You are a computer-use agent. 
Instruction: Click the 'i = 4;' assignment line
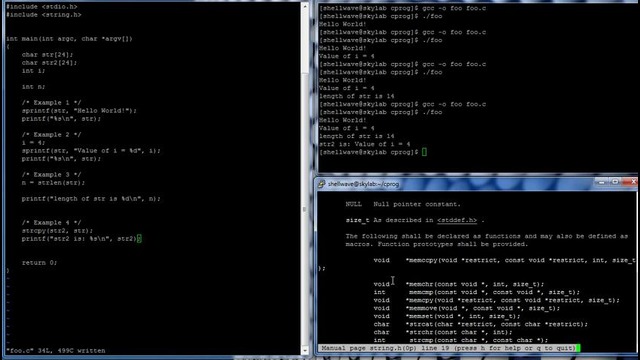click(x=33, y=142)
